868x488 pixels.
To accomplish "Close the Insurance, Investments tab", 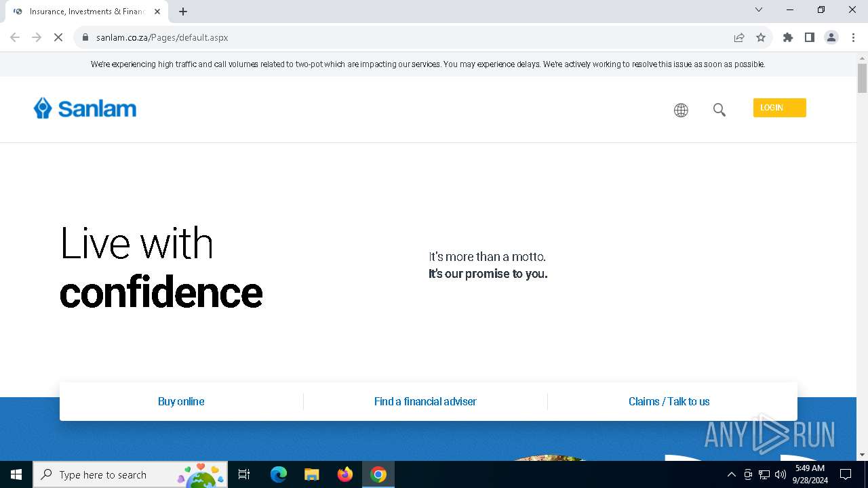I will (157, 12).
